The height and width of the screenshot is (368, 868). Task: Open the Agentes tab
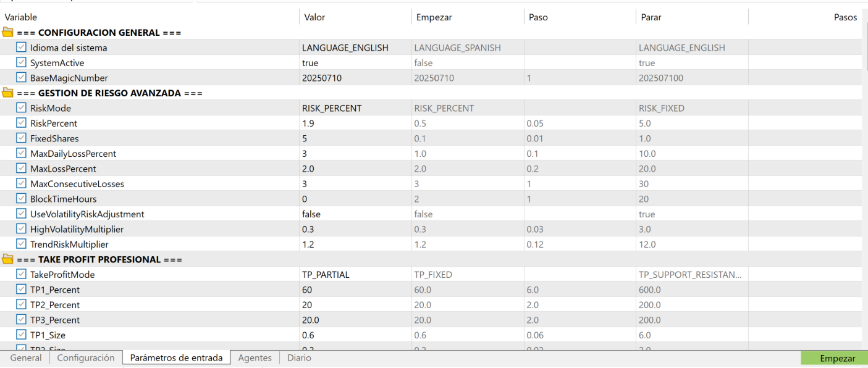pyautogui.click(x=255, y=358)
